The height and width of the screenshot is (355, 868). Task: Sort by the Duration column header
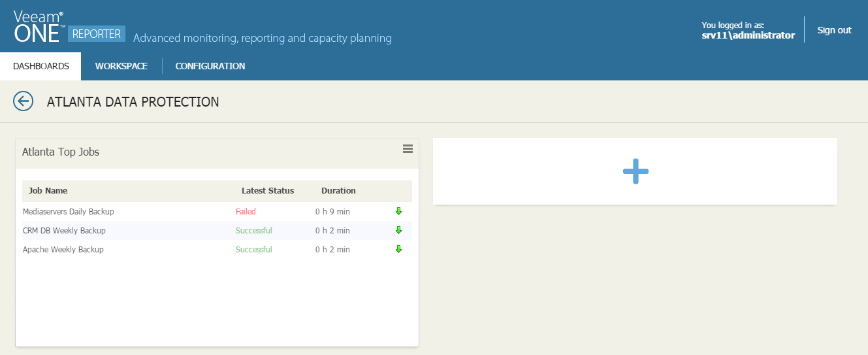pos(338,191)
